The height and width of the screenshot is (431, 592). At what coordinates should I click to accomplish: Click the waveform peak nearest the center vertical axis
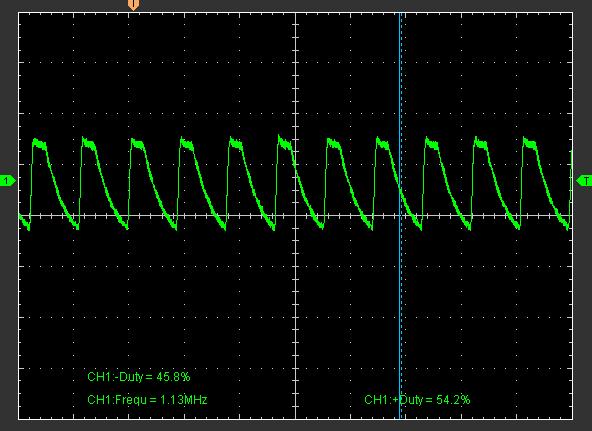(284, 142)
